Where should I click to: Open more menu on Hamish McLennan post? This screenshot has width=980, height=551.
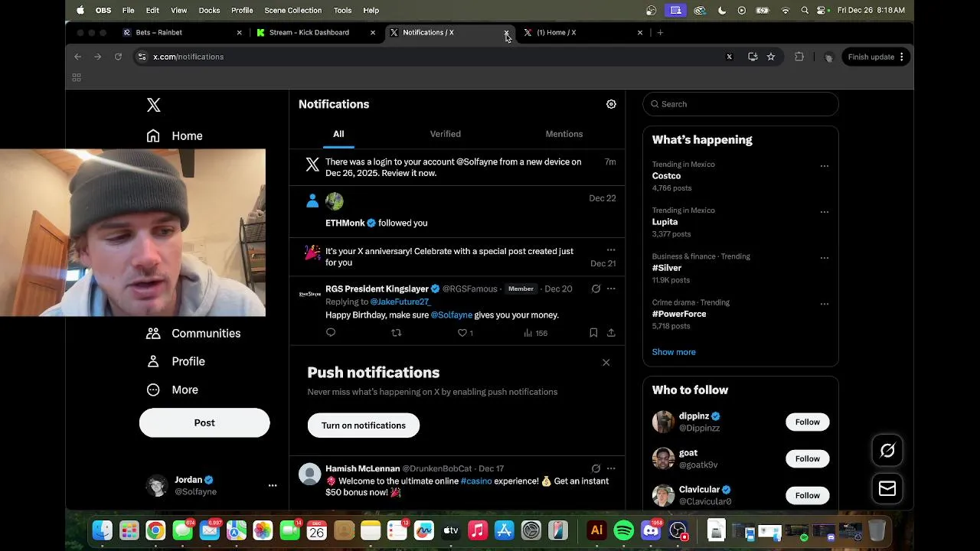click(x=611, y=468)
